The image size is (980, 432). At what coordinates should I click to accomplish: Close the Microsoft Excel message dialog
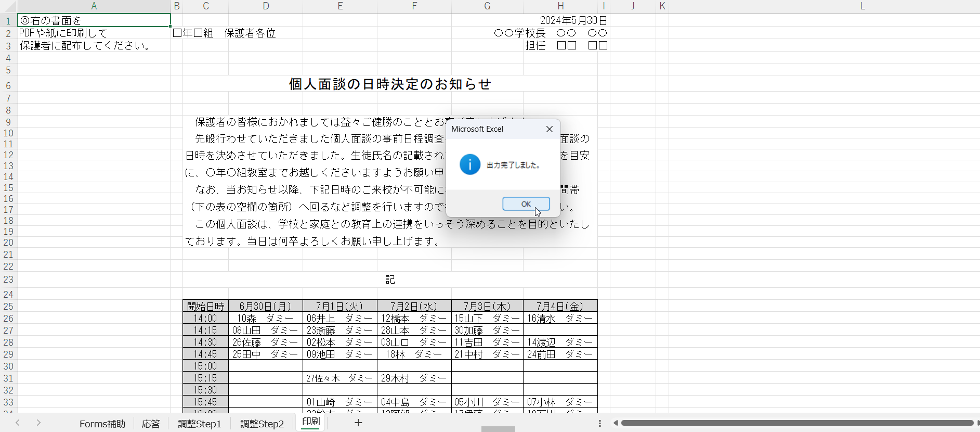tap(549, 129)
